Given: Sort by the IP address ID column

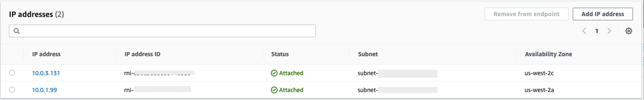Looking at the screenshot, I should 142,54.
